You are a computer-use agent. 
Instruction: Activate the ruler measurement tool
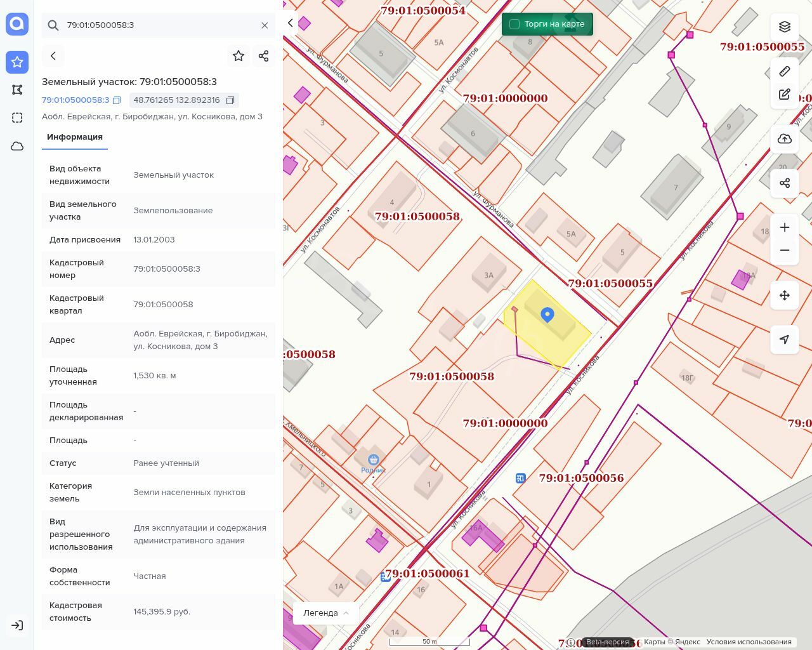[x=785, y=71]
